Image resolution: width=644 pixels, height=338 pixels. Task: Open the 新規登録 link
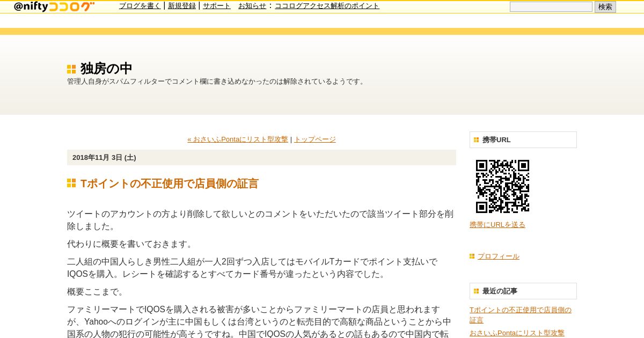click(x=182, y=6)
